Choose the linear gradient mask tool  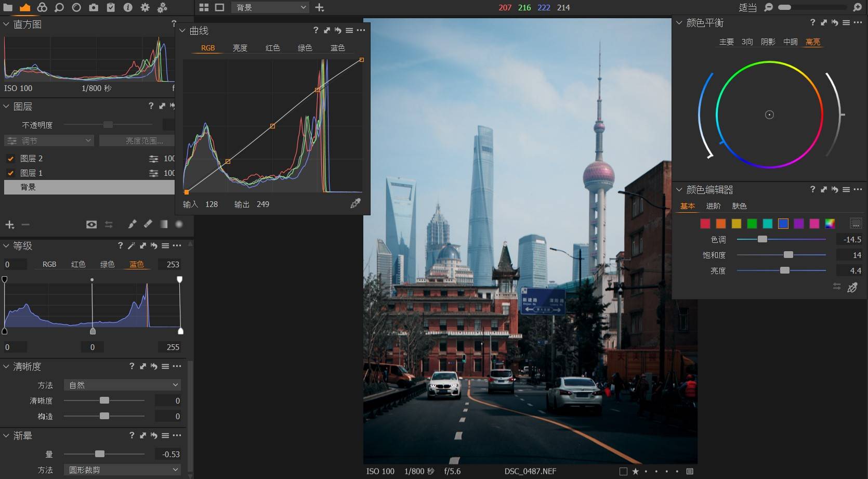click(164, 224)
